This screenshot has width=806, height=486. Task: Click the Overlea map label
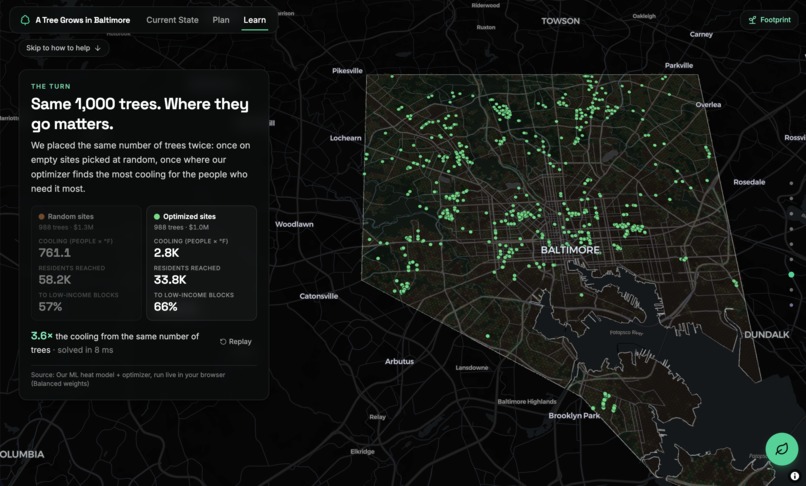point(708,104)
